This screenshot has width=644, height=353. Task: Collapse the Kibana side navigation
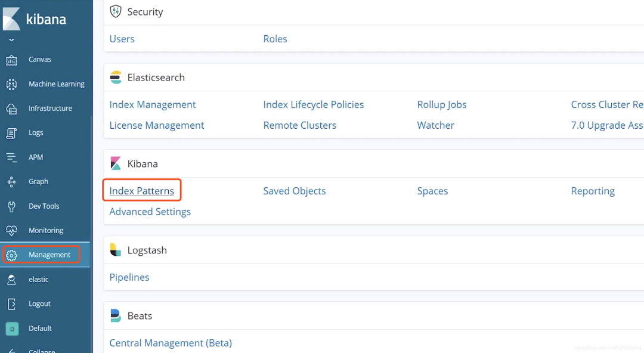[x=11, y=350]
